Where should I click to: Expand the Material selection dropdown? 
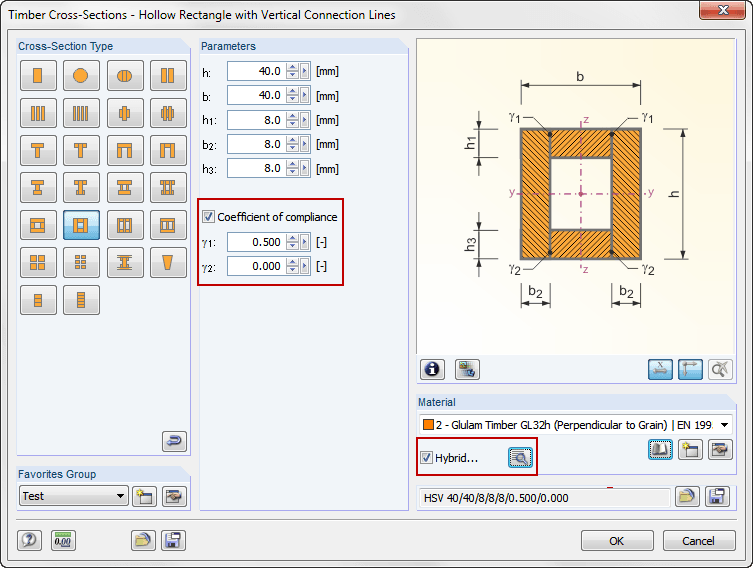(725, 425)
